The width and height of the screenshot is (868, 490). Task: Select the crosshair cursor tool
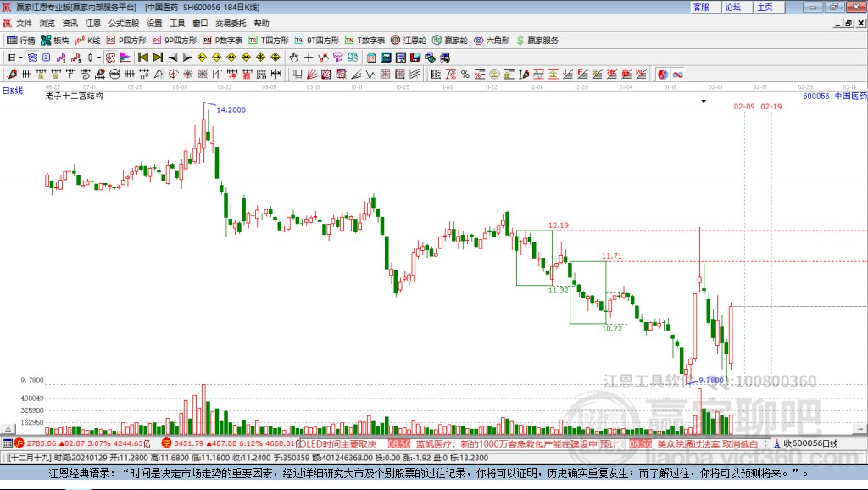click(x=309, y=58)
